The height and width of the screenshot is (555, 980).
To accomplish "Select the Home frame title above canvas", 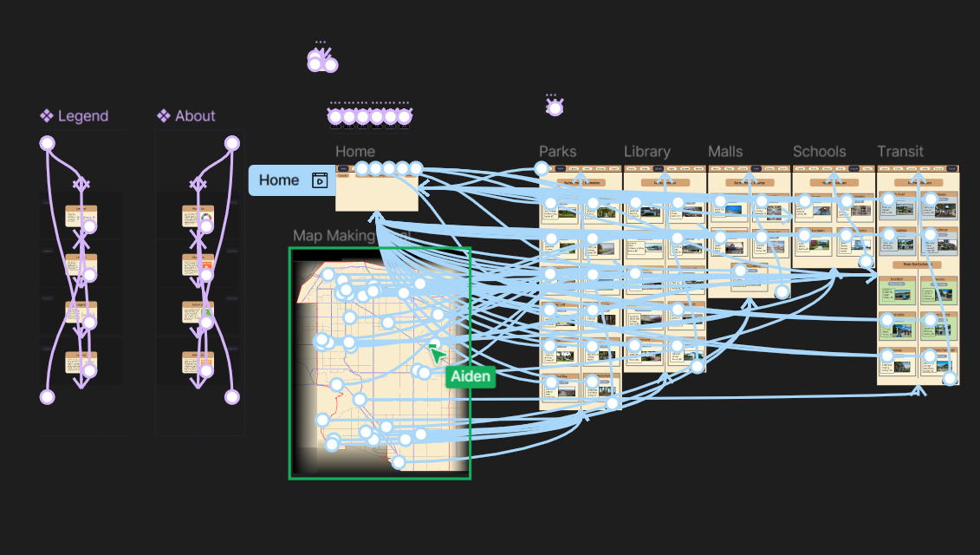I will (355, 152).
